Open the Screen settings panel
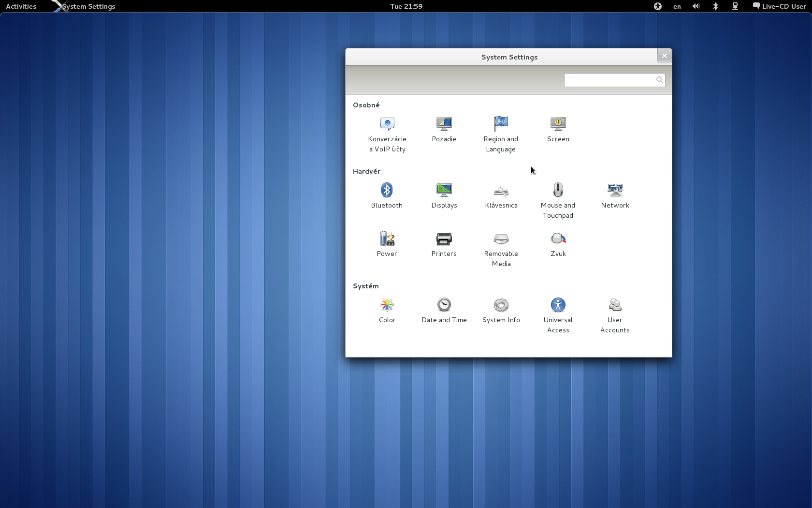 (x=558, y=130)
